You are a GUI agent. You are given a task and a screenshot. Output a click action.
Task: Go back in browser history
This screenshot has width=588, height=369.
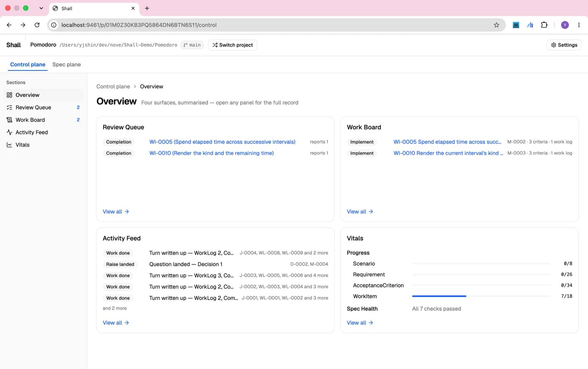pos(9,25)
